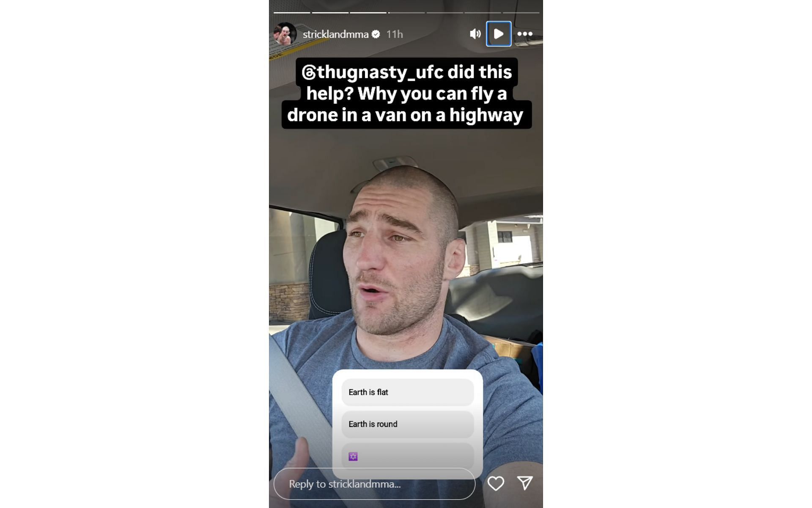Tap the send/share arrow icon

point(525,483)
